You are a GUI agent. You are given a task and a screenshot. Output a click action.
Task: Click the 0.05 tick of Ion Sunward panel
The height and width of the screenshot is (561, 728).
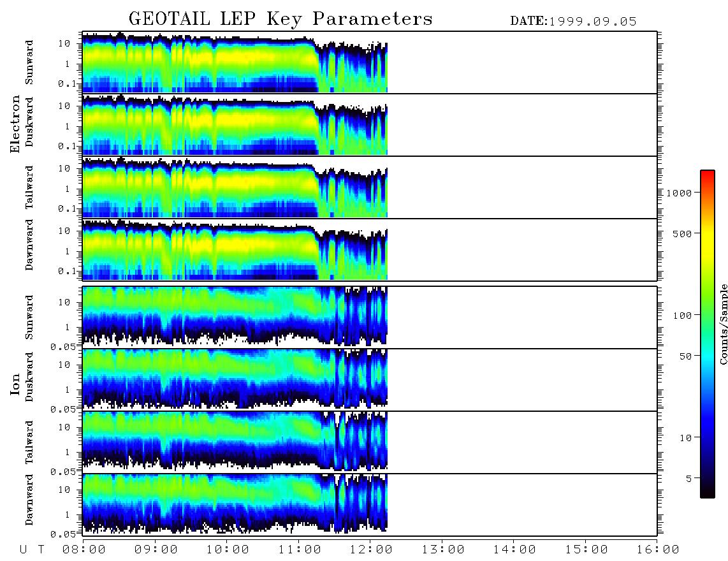point(64,347)
